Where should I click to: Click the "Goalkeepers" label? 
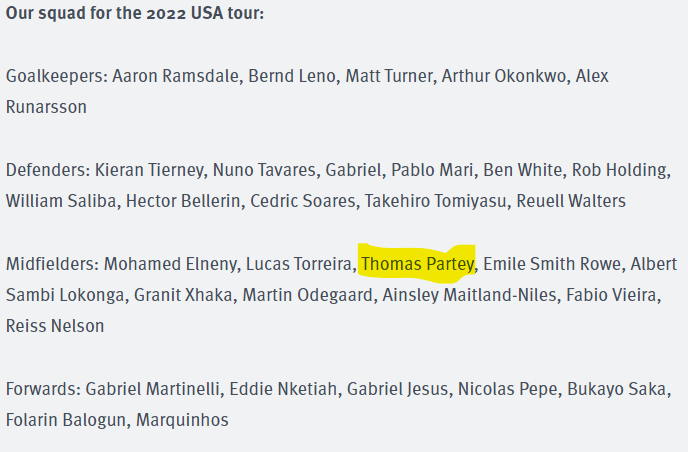tap(55, 76)
